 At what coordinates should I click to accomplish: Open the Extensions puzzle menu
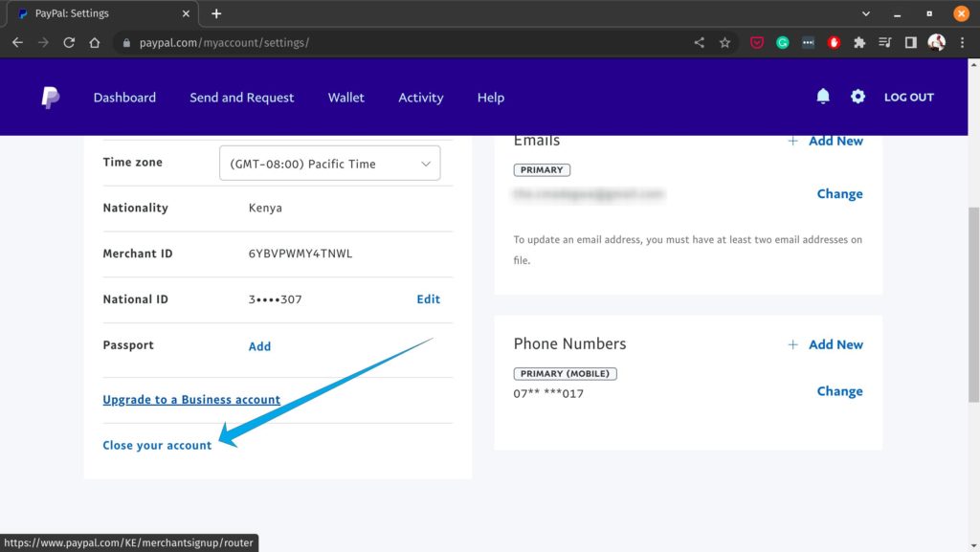tap(859, 42)
